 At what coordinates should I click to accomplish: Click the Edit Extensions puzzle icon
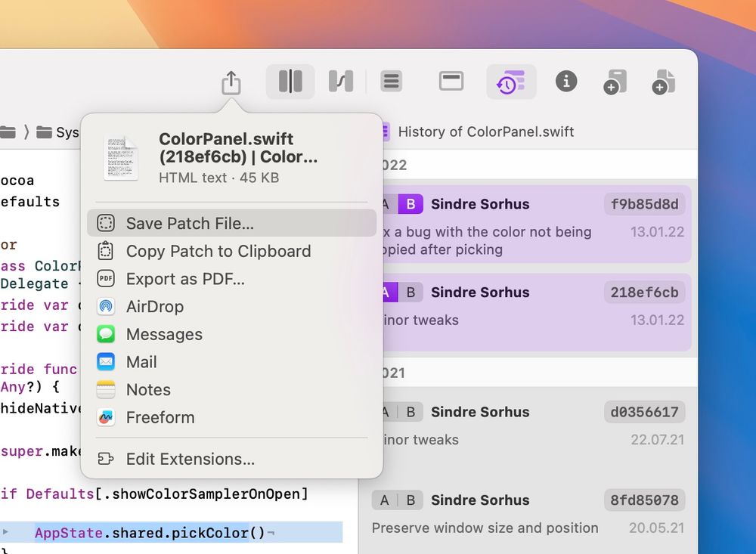pos(106,459)
